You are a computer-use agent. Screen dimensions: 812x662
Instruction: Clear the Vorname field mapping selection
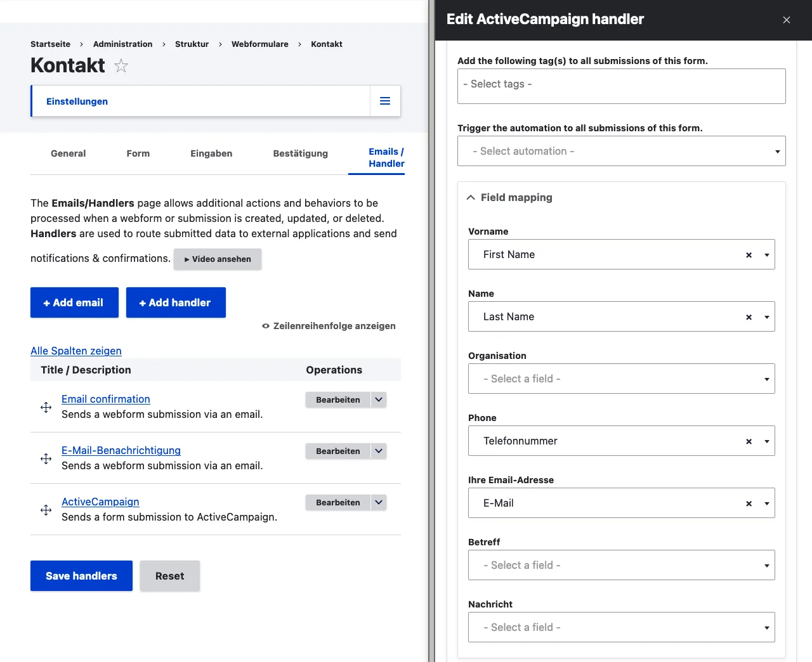(x=749, y=255)
